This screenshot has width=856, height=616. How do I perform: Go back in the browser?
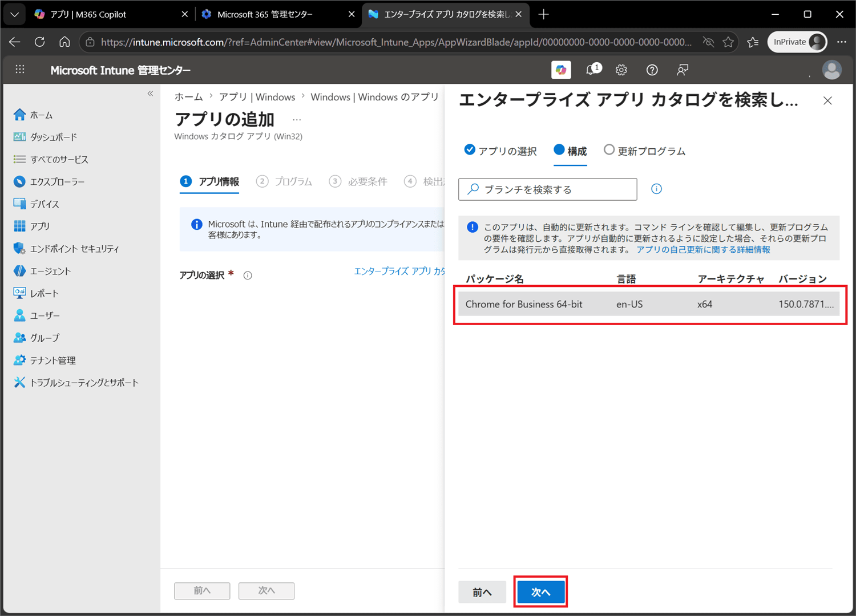pos(15,42)
